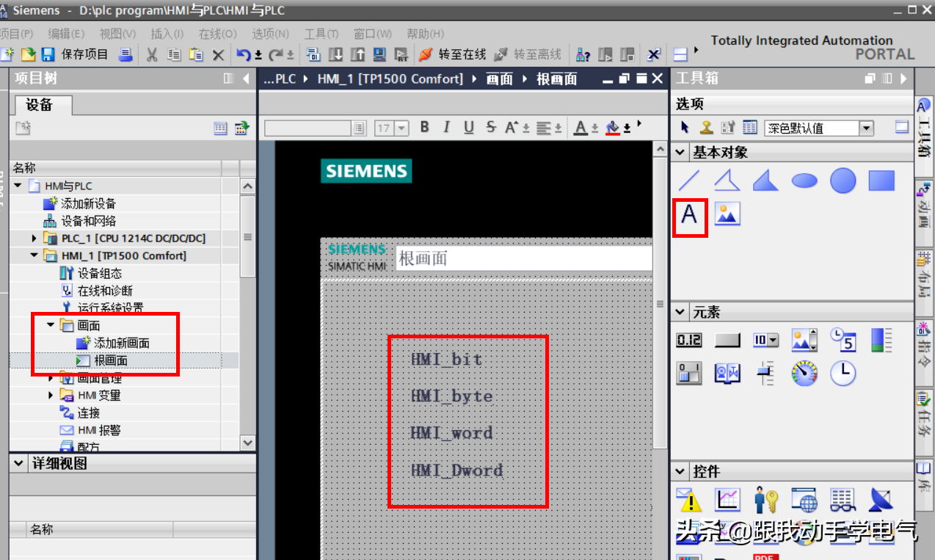
Task: Toggle underline text formatting
Action: (469, 128)
